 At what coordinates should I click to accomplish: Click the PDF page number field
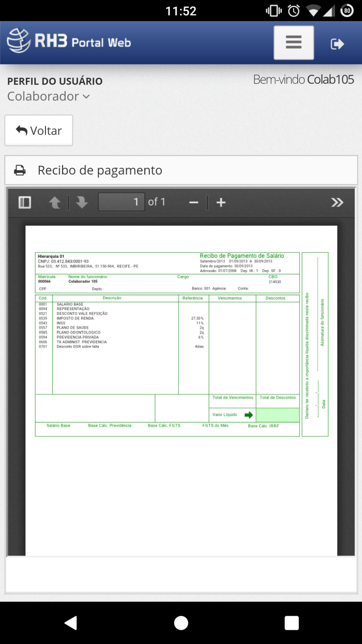122,202
